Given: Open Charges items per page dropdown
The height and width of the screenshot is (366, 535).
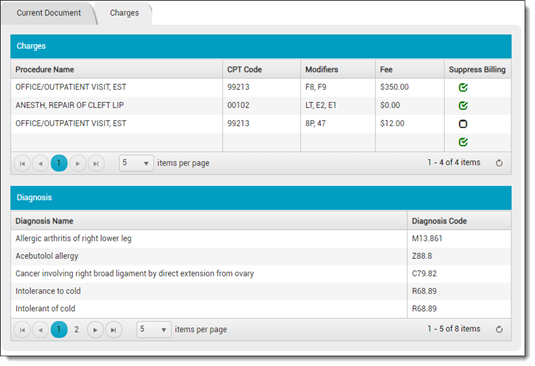Looking at the screenshot, I should (x=136, y=163).
